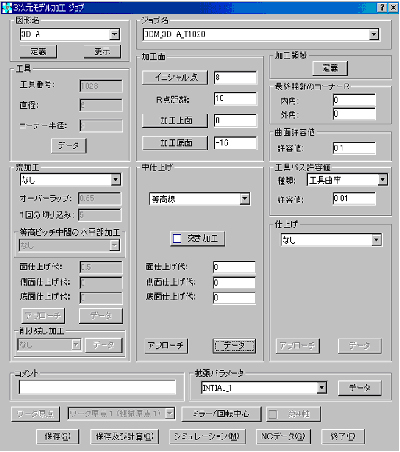Image resolution: width=400 pixels, height=452 pixels.
Task: Click the 加工上面 button
Action: click(175, 121)
